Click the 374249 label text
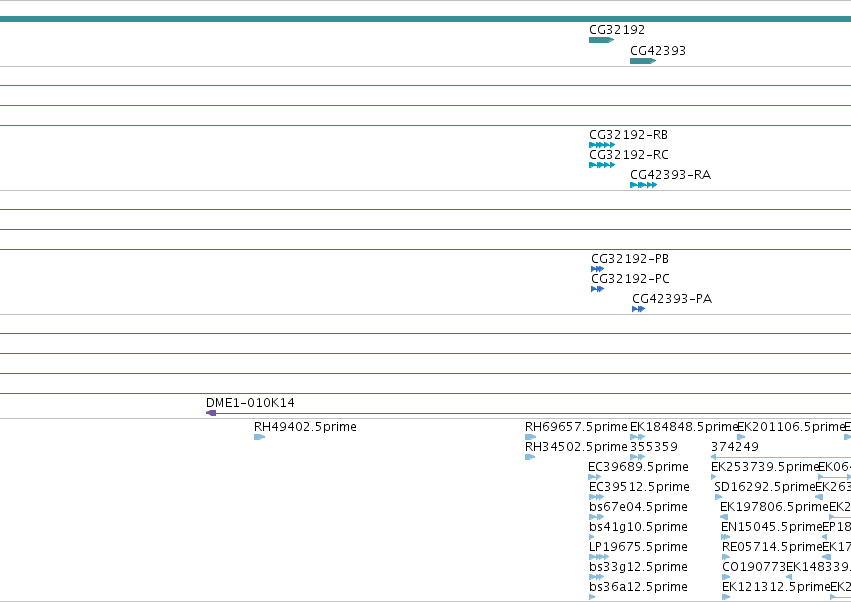The image size is (851, 602). click(735, 447)
